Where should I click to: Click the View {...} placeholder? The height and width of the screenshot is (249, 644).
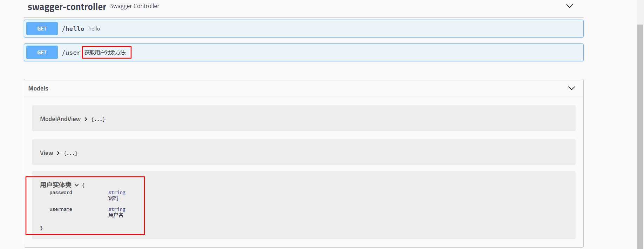click(x=70, y=154)
